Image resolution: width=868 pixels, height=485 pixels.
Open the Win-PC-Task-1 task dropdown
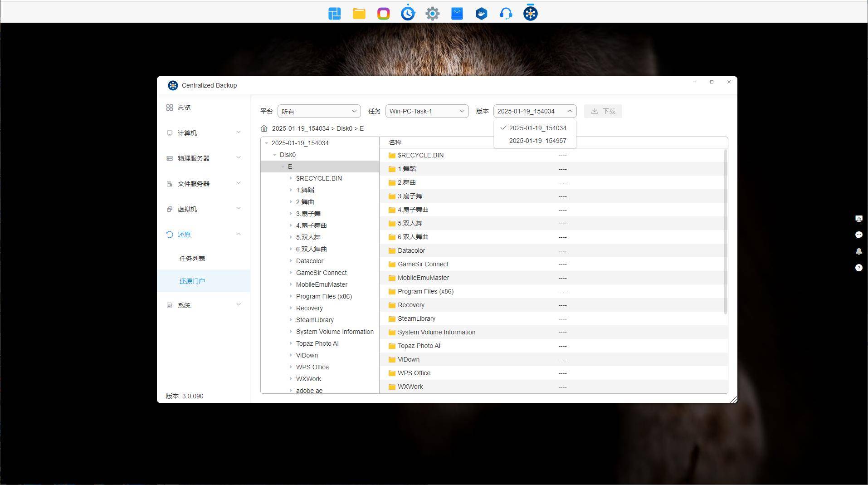pos(427,112)
